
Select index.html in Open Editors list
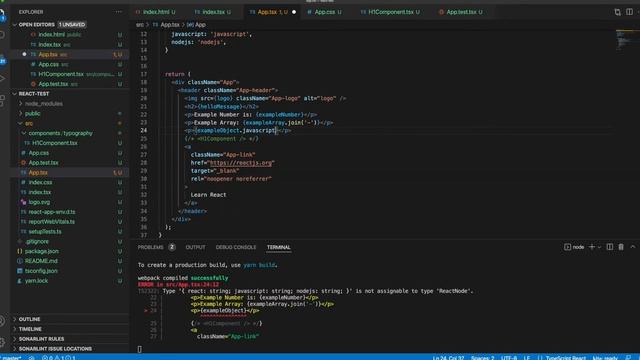51,35
